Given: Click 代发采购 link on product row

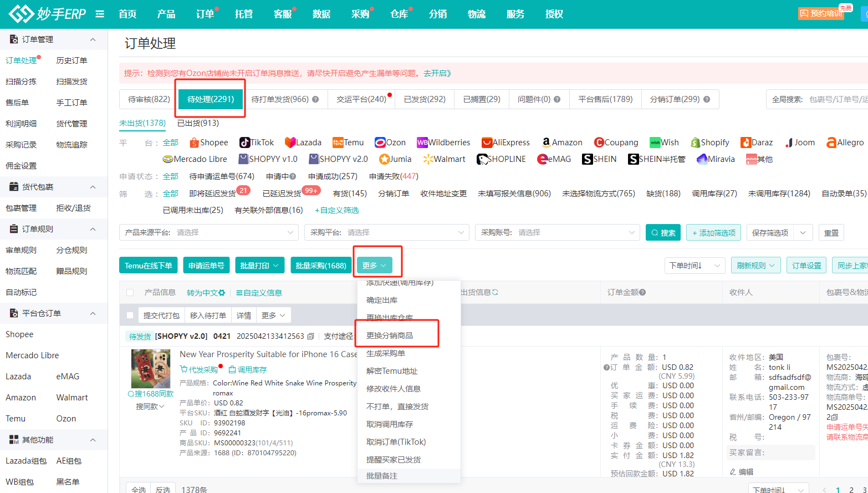Looking at the screenshot, I should point(199,369).
